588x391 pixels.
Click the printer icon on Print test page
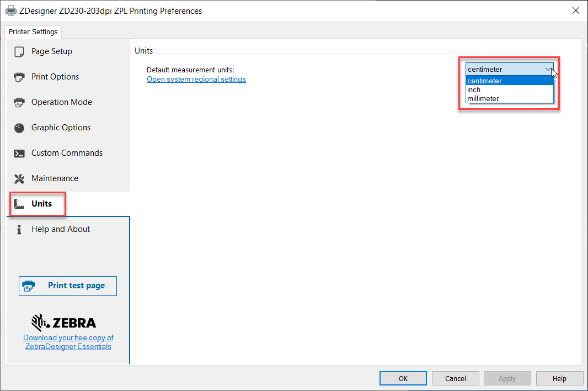click(29, 286)
